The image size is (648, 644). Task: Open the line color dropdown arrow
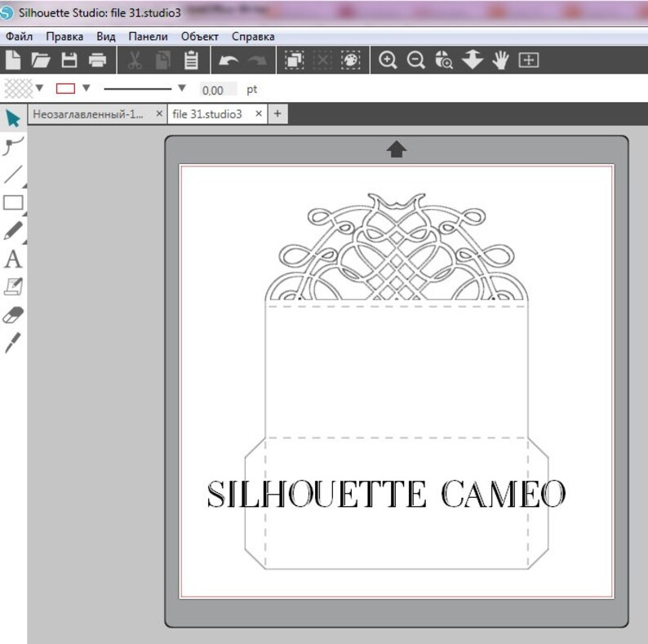point(87,88)
